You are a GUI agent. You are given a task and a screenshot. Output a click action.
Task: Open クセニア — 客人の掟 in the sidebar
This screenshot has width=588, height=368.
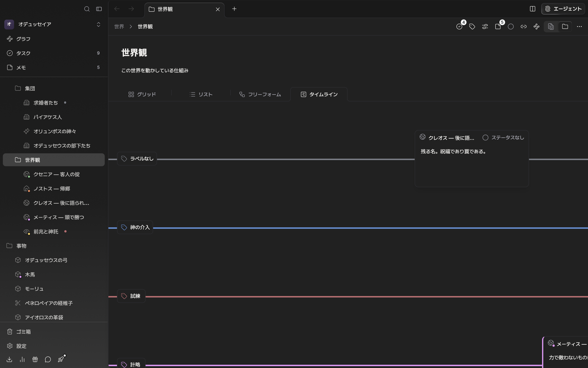pyautogui.click(x=54, y=174)
